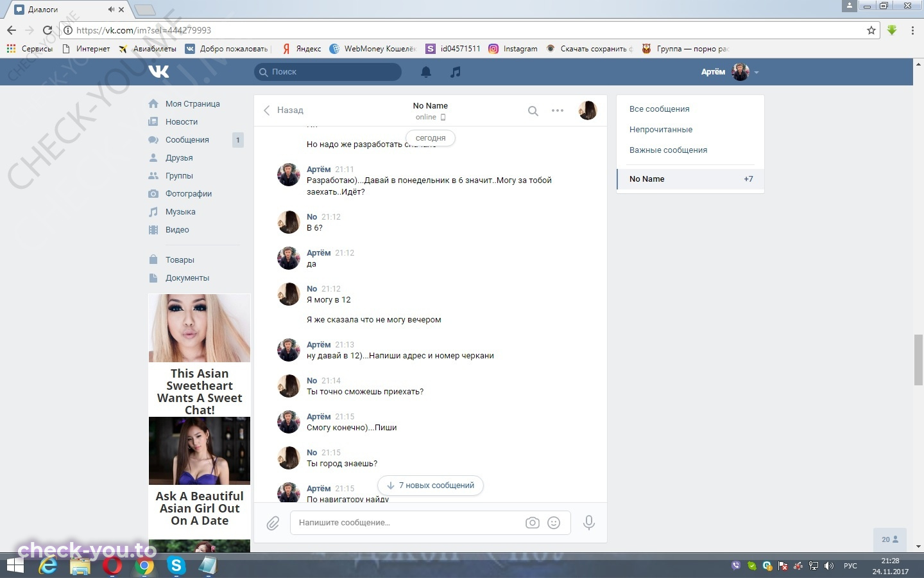The image size is (924, 578).
Task: Search within the No Name conversation
Action: 533,110
